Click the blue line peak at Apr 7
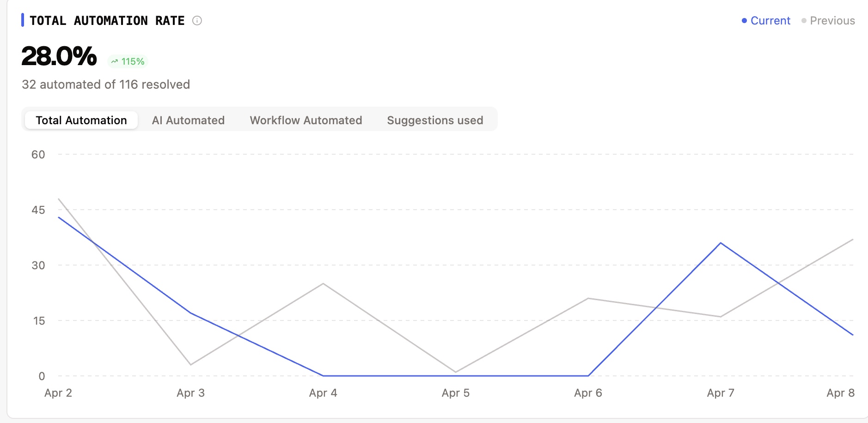868x423 pixels. 721,243
